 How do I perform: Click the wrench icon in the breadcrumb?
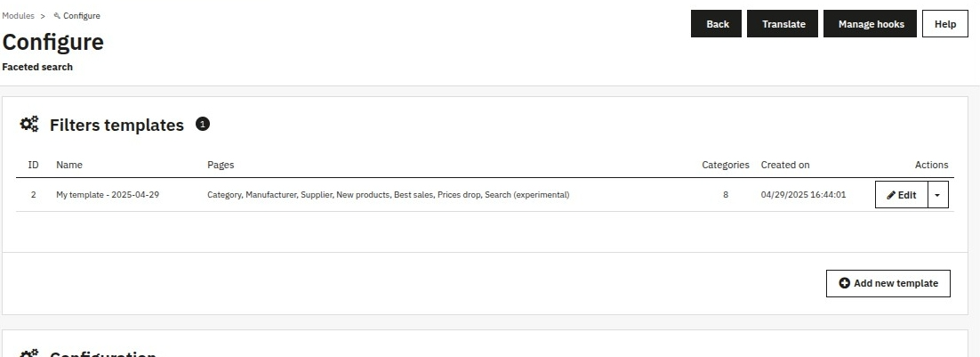pyautogui.click(x=57, y=16)
